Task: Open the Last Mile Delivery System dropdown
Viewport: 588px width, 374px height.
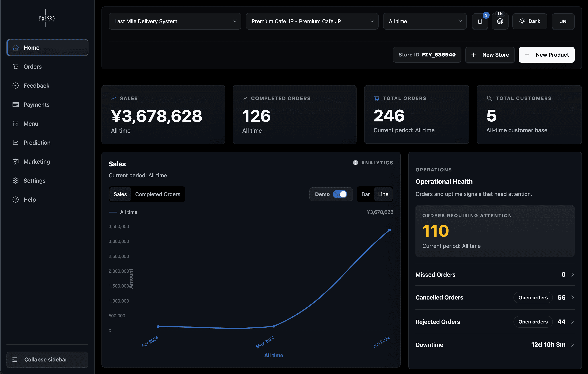Action: click(x=175, y=21)
